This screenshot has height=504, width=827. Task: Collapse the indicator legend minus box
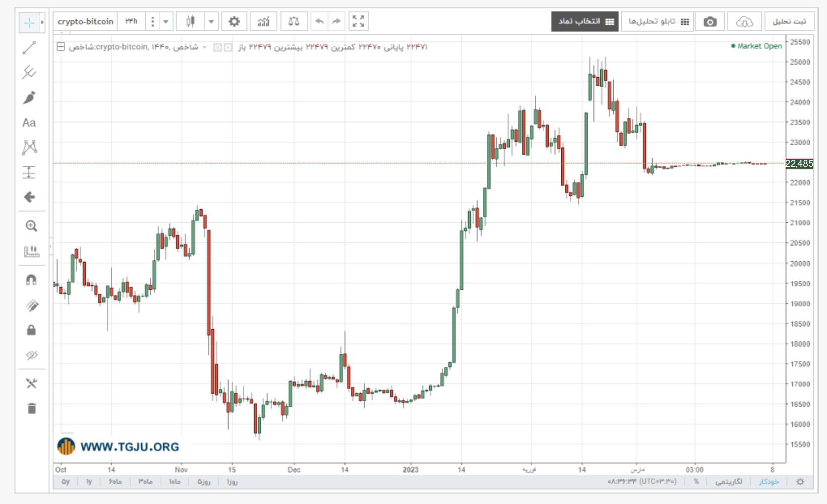click(61, 47)
